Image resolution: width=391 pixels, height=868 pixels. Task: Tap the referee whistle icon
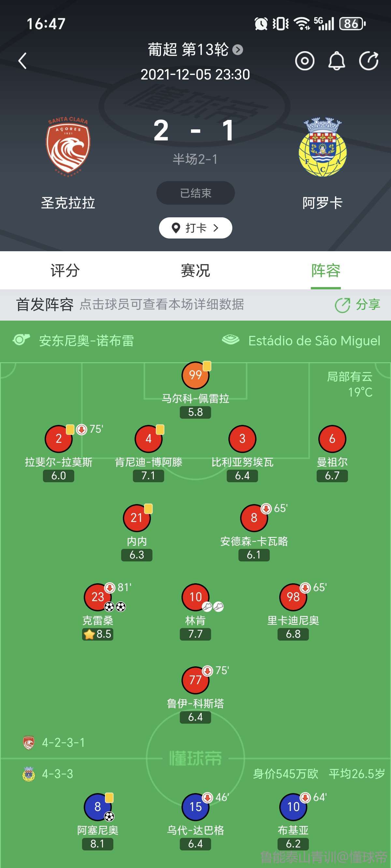21,340
